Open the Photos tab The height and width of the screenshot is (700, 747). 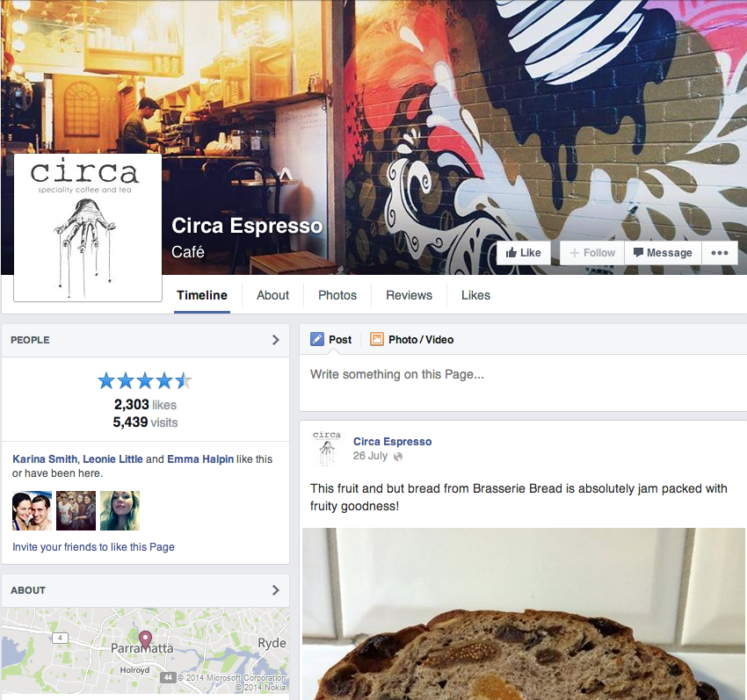[x=337, y=295]
